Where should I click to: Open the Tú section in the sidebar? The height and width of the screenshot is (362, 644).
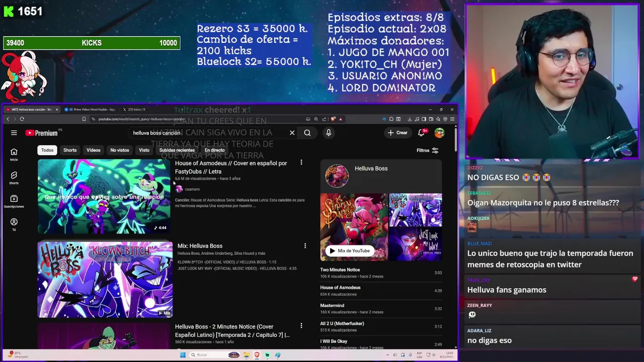[14, 224]
